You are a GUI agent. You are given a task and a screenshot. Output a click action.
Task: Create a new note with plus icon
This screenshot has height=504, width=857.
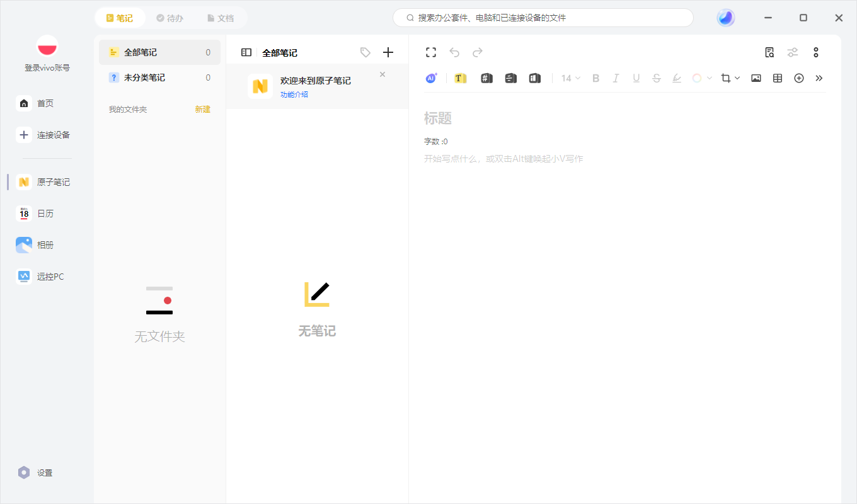[x=388, y=52]
